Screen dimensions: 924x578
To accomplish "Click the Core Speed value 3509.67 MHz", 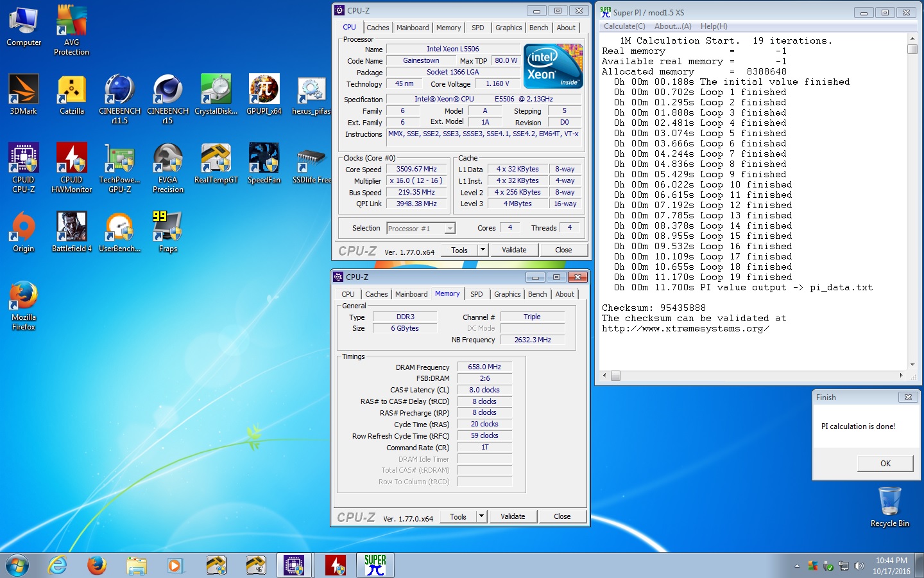I will click(x=416, y=170).
